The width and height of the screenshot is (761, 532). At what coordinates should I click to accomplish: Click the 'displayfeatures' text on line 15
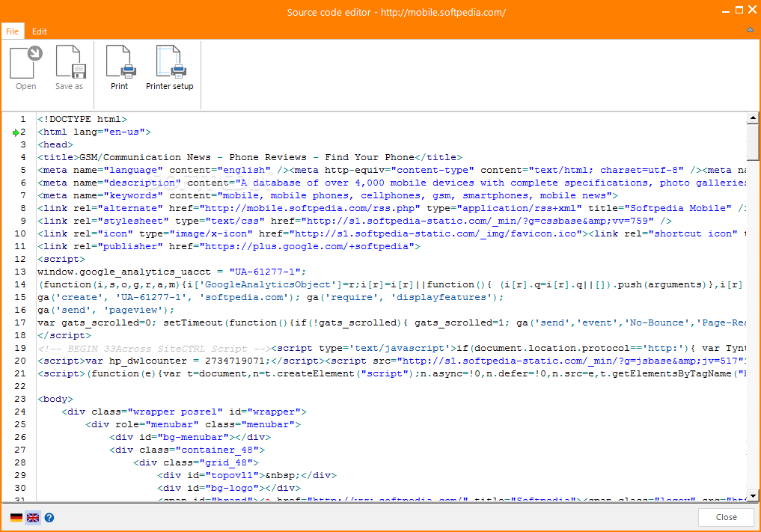coord(441,297)
